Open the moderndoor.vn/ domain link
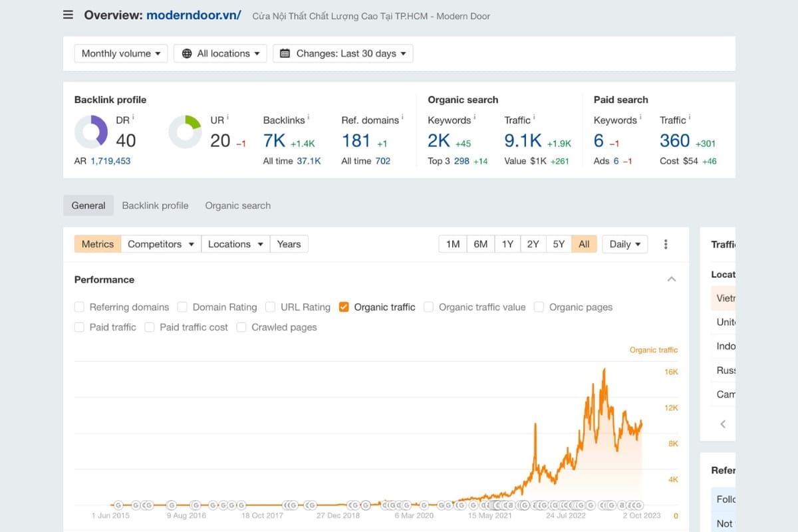 click(x=194, y=15)
